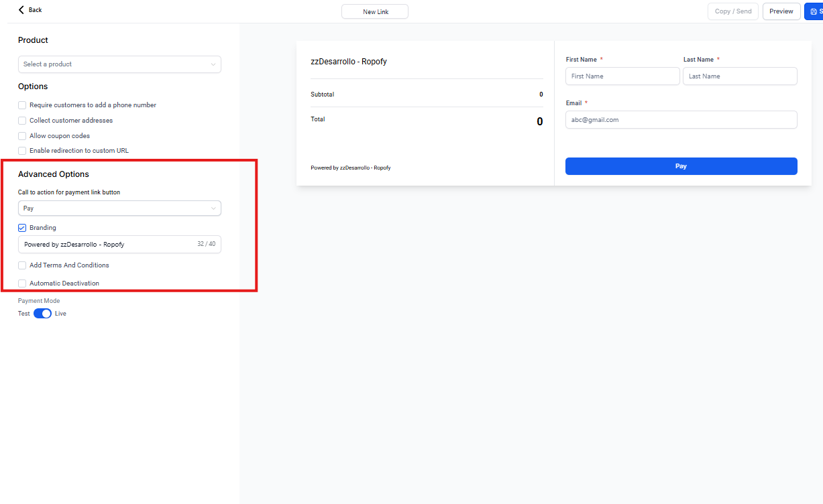Edit the branding text field
Image resolution: width=823 pixels, height=504 pixels.
tap(107, 245)
